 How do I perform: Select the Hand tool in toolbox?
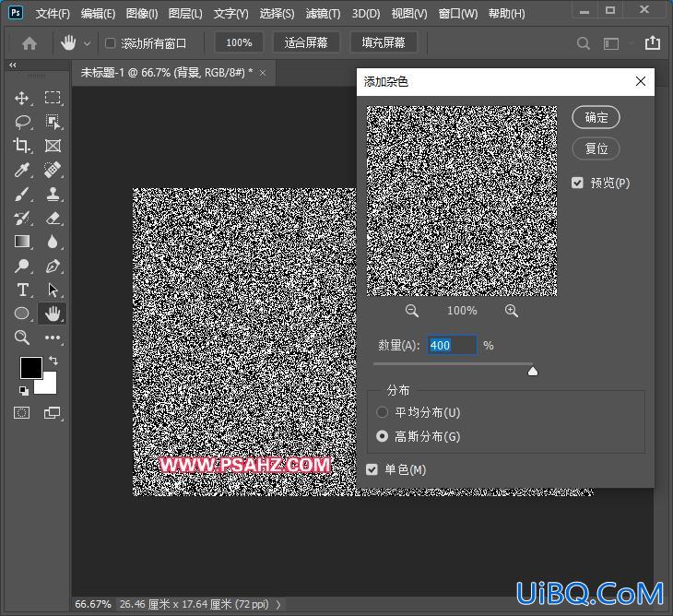point(53,314)
